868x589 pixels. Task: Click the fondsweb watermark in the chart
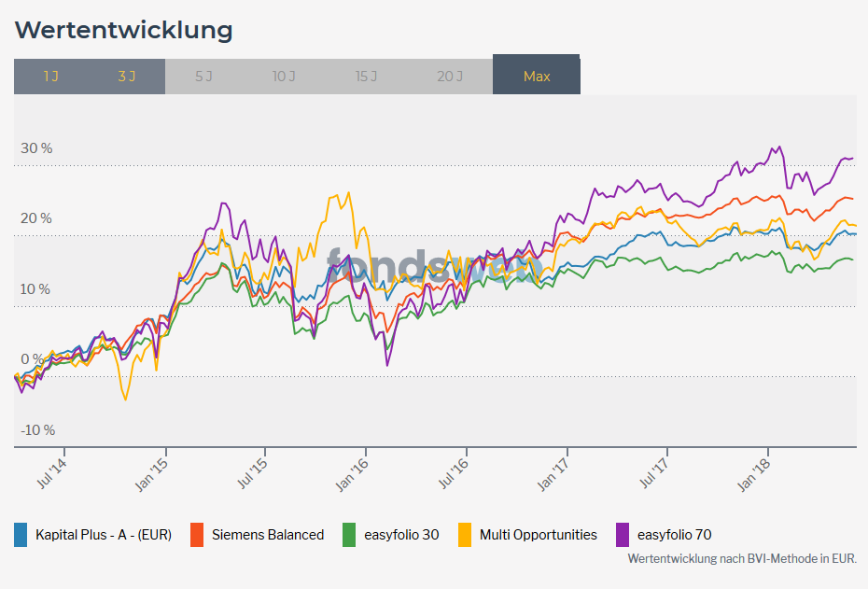click(434, 269)
